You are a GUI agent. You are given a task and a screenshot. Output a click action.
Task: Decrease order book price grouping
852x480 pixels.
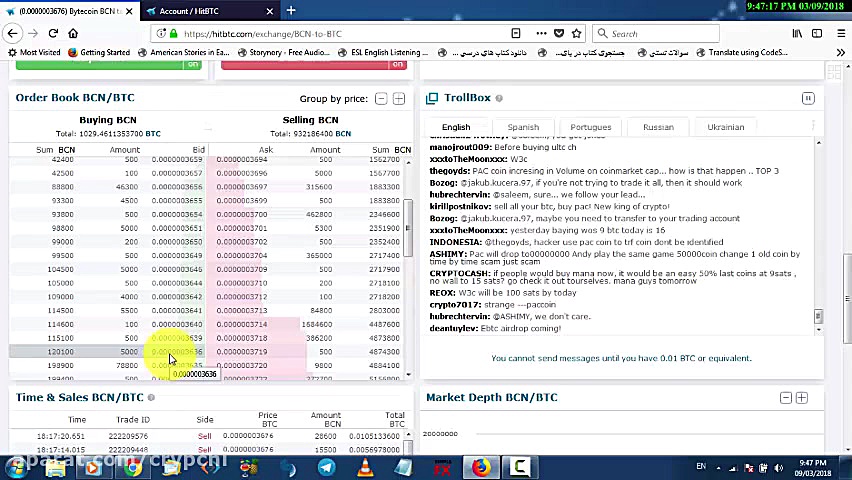coord(381,98)
